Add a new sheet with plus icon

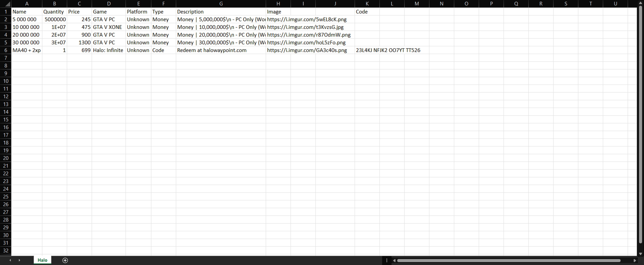65,260
